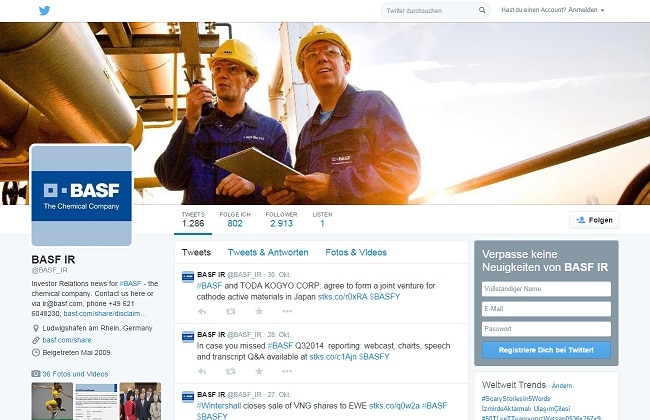This screenshot has width=650, height=420.
Task: Click the camera icon beside 36 Fotos
Action: pyautogui.click(x=36, y=374)
